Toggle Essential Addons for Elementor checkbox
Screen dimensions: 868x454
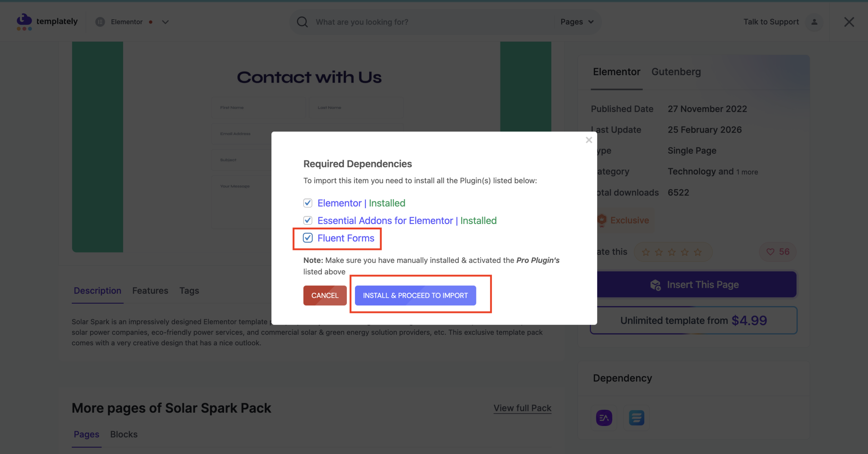coord(308,221)
